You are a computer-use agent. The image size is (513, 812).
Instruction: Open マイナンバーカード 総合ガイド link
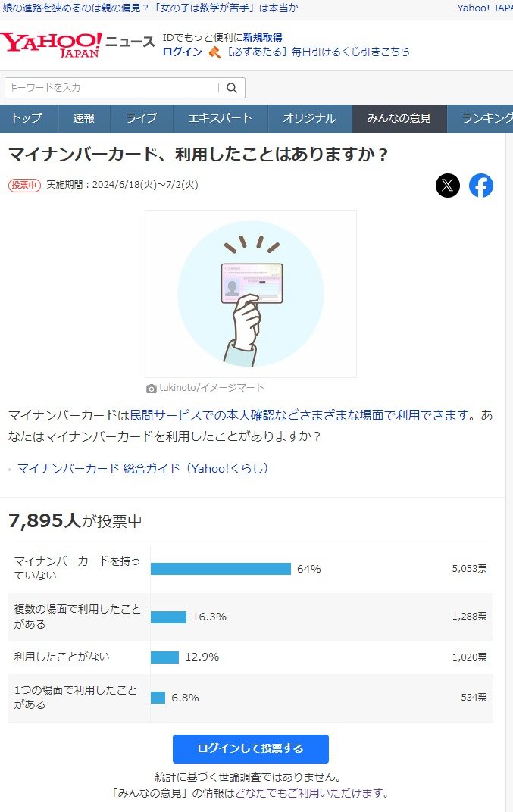(143, 469)
